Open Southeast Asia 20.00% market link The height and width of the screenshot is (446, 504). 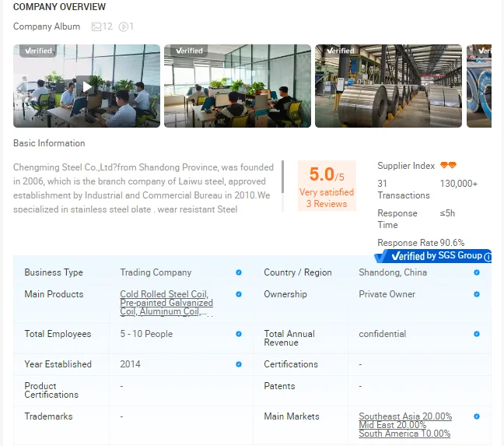tap(405, 416)
